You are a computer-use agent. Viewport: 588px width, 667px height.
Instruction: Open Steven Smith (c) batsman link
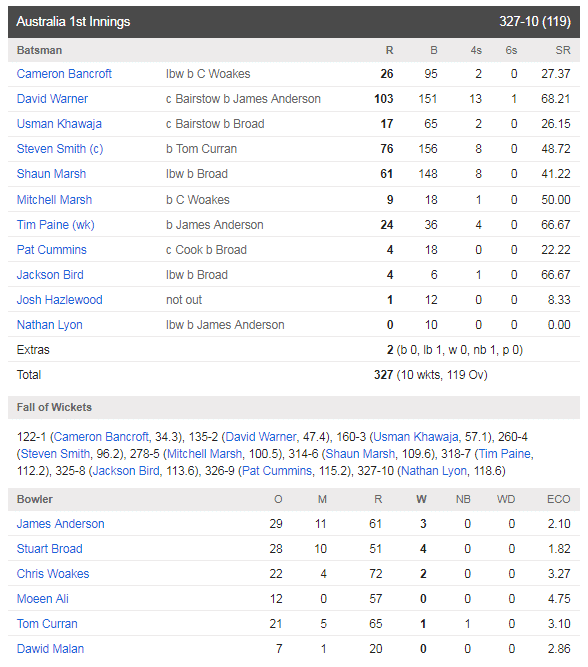coord(60,149)
